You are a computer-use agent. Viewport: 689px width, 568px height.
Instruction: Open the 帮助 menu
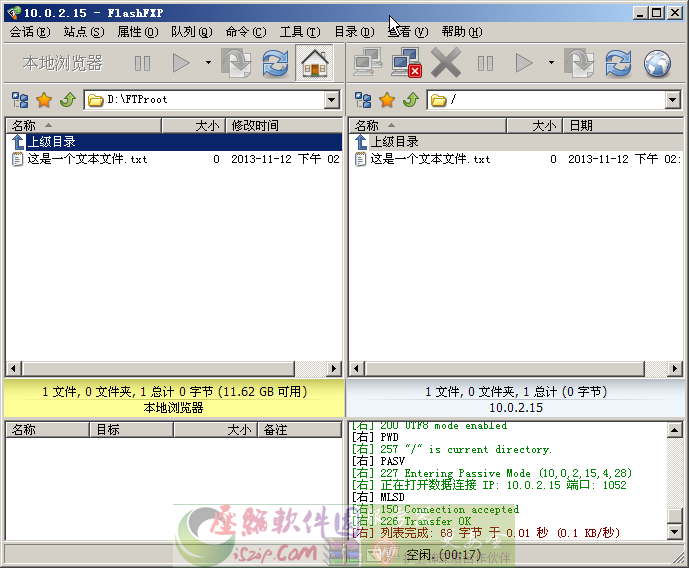462,32
